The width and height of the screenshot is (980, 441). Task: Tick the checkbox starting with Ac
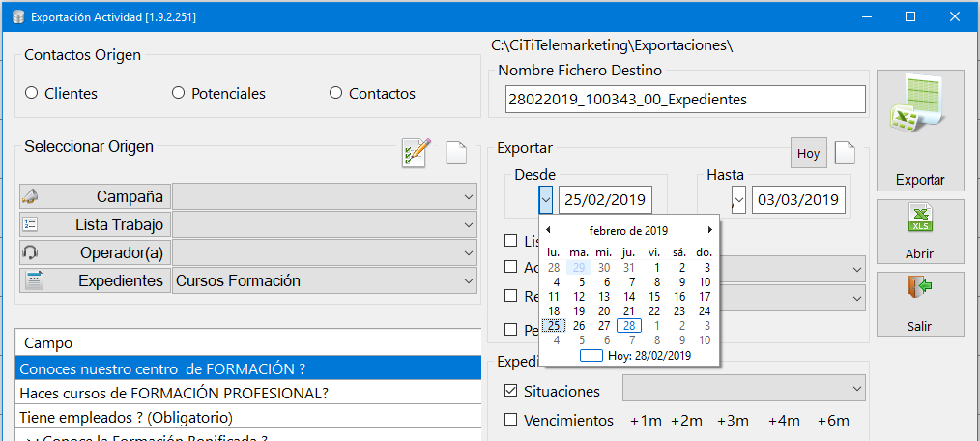[x=510, y=267]
